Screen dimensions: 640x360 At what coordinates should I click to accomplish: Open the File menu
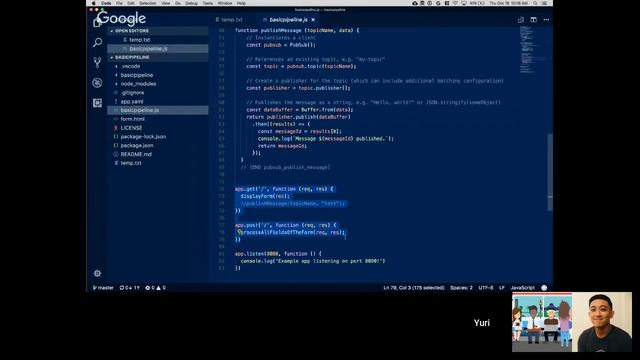[119, 3]
